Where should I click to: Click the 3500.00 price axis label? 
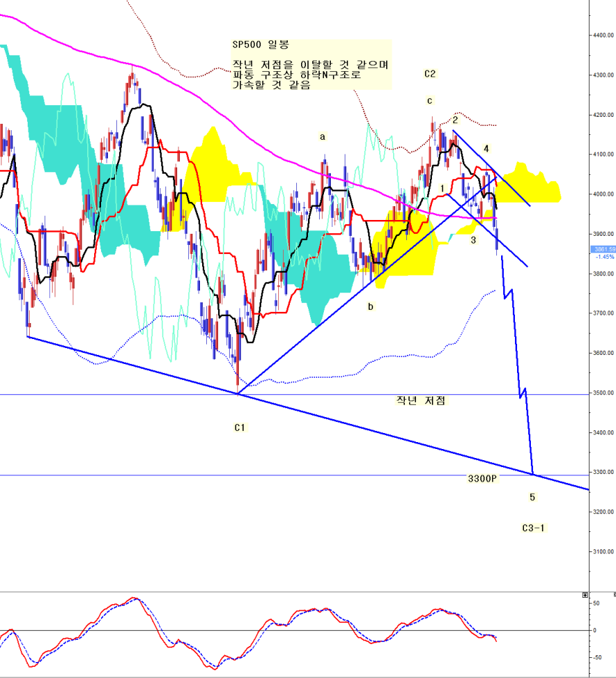pos(604,393)
